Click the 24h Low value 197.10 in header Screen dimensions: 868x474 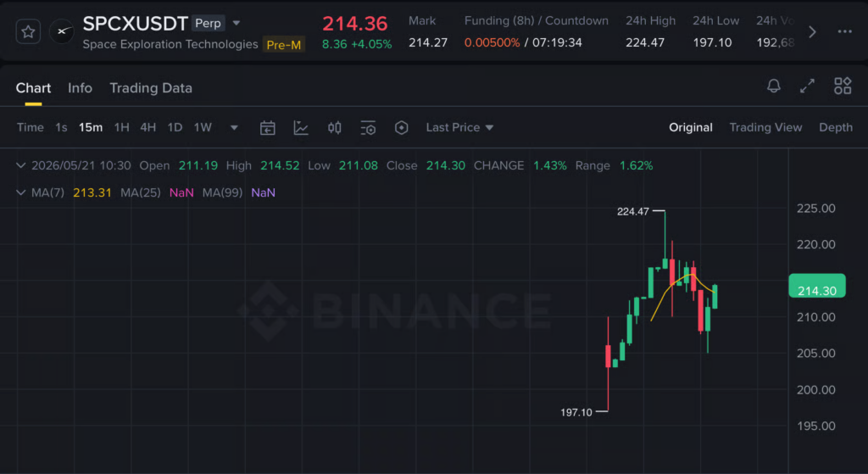point(712,42)
